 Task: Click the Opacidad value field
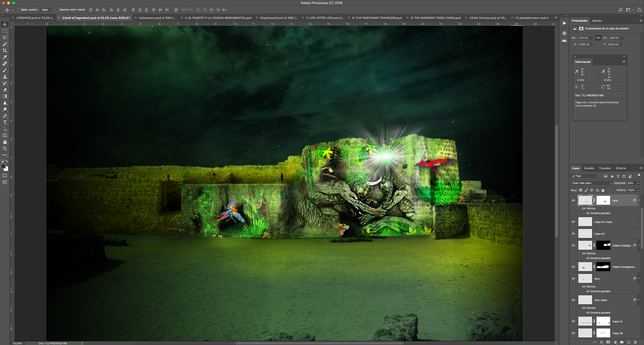631,183
